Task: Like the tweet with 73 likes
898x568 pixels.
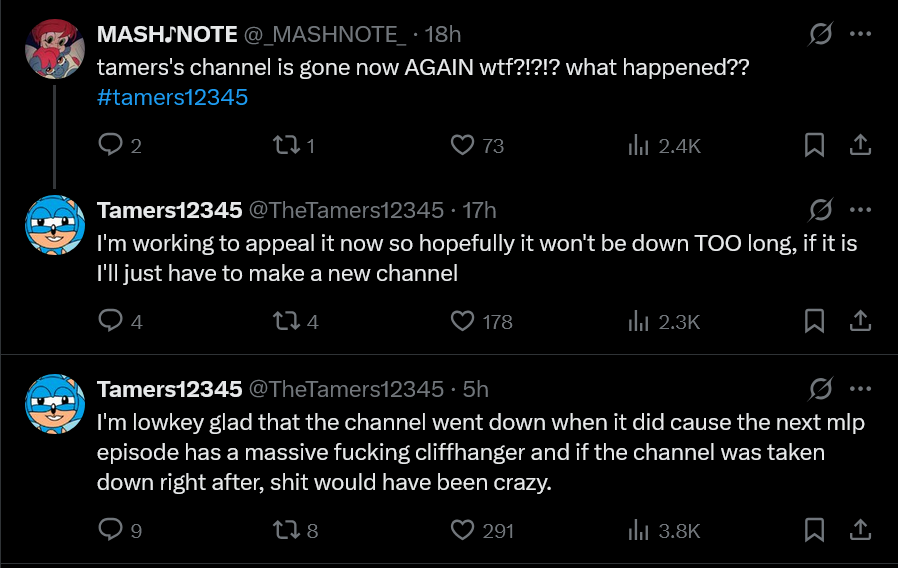Action: [x=462, y=146]
